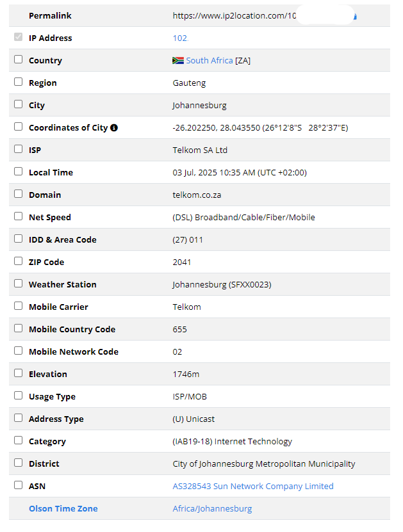Enable the Region checkbox
The height and width of the screenshot is (532, 403).
19,82
